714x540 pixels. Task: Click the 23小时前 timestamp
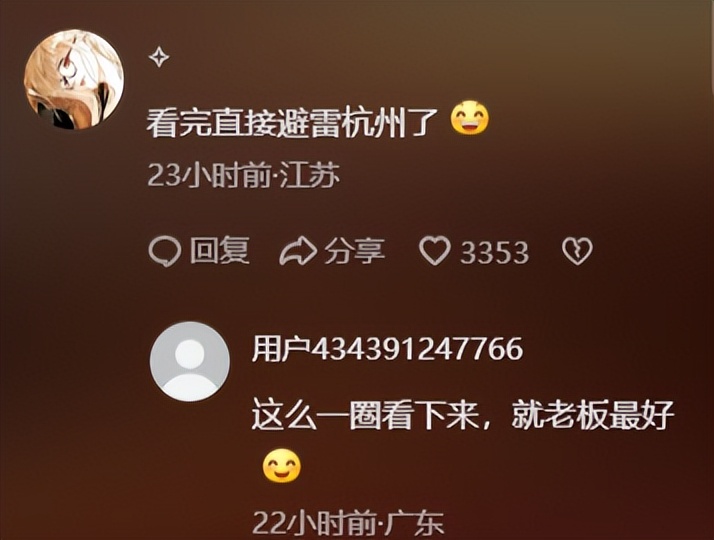pos(209,175)
